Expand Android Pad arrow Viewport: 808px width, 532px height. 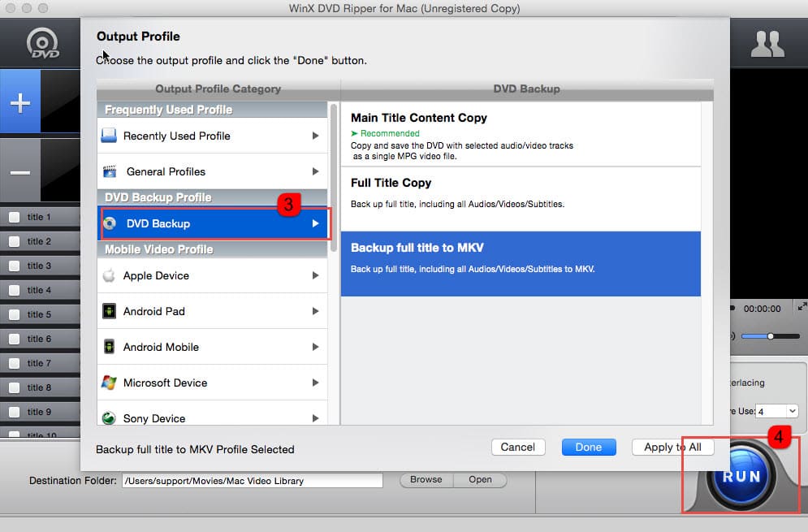pos(315,311)
